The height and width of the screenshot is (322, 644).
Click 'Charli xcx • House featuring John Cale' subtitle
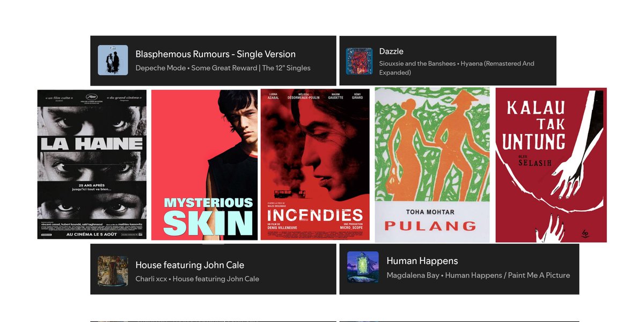point(197,279)
